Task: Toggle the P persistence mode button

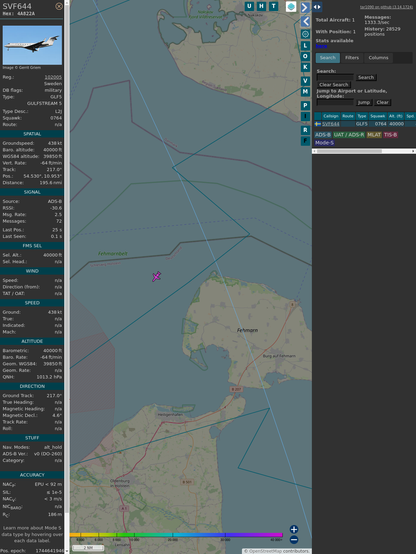Action: click(305, 105)
